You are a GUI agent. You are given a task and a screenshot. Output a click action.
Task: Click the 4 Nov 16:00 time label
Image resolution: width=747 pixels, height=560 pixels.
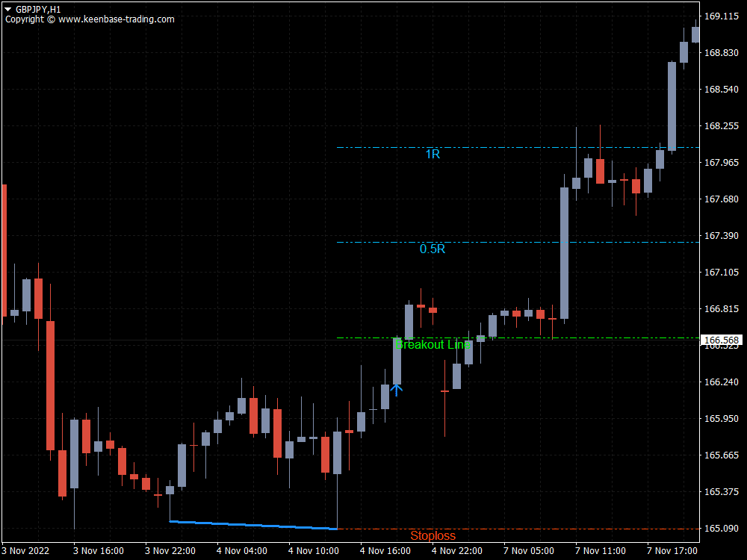(x=385, y=551)
